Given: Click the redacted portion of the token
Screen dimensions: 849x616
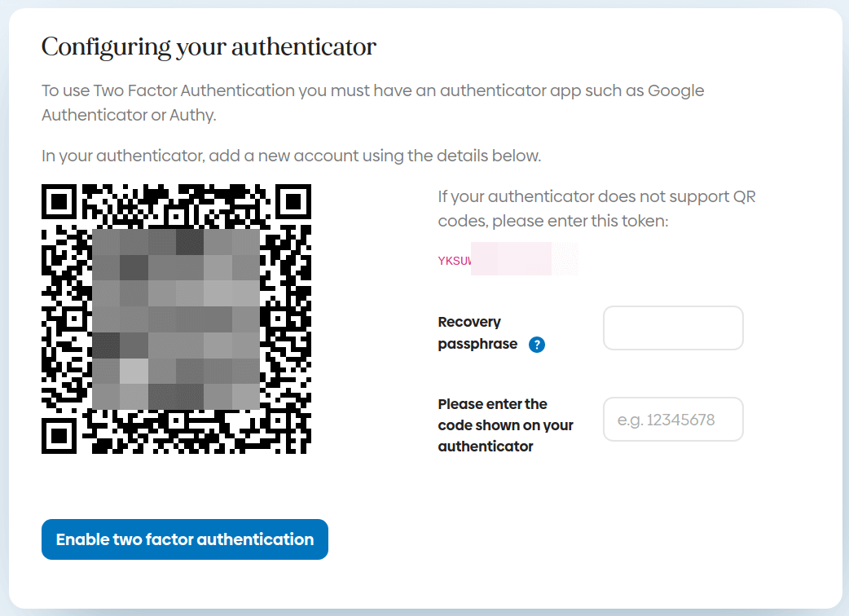Looking at the screenshot, I should (x=524, y=259).
